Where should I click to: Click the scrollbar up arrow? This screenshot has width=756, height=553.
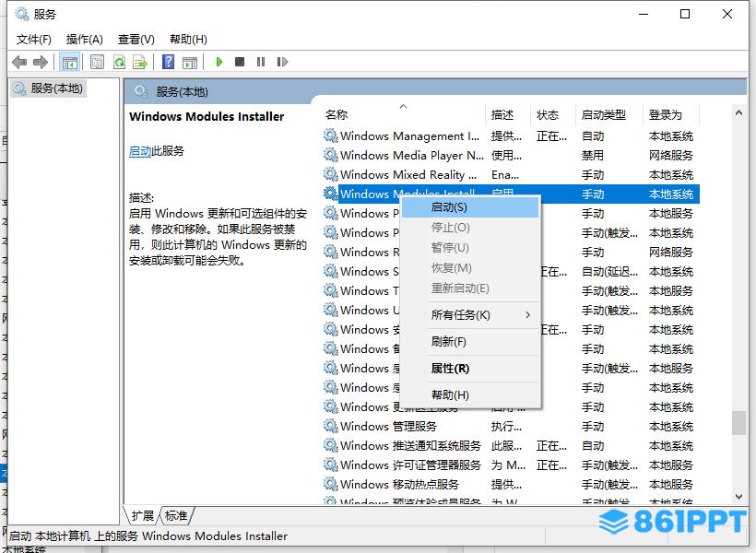(x=738, y=112)
